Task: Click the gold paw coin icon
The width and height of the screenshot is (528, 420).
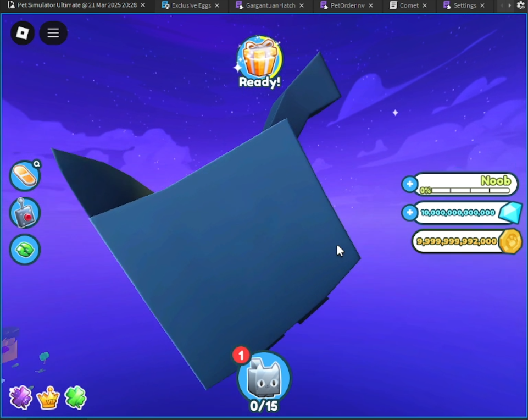Action: click(x=510, y=241)
